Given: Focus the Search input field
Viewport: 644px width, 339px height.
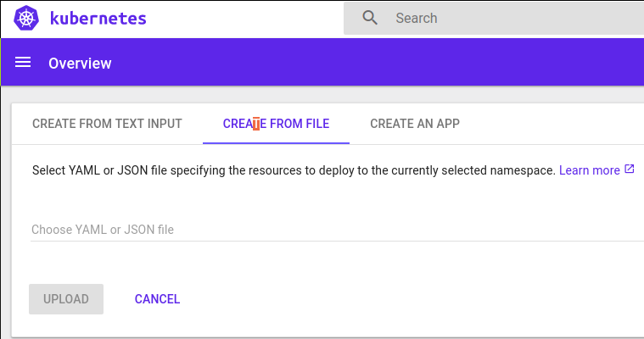Looking at the screenshot, I should pos(509,18).
